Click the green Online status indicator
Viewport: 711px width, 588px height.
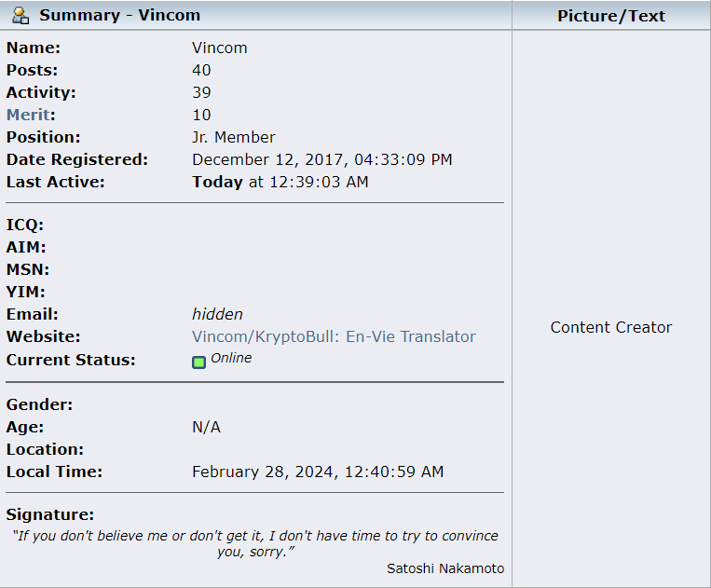tap(198, 362)
